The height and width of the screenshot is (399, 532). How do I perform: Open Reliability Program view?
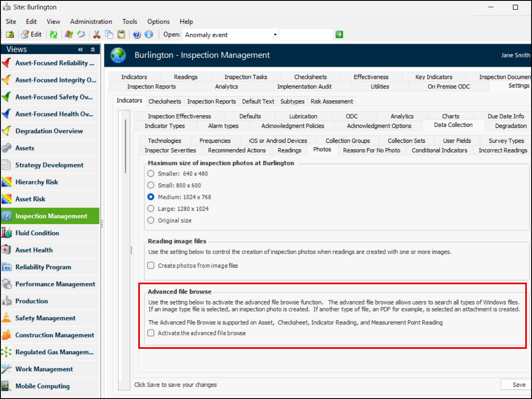pyautogui.click(x=50, y=267)
